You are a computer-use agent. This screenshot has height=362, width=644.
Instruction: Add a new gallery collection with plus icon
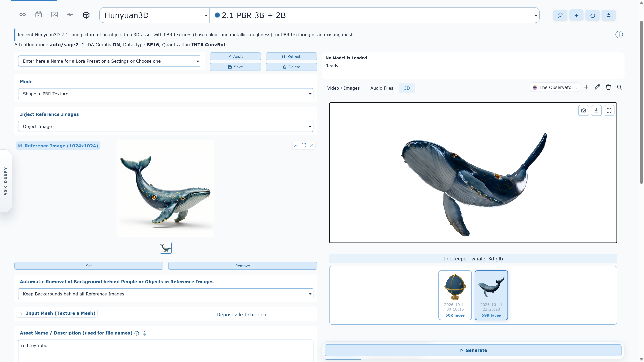[x=586, y=87]
